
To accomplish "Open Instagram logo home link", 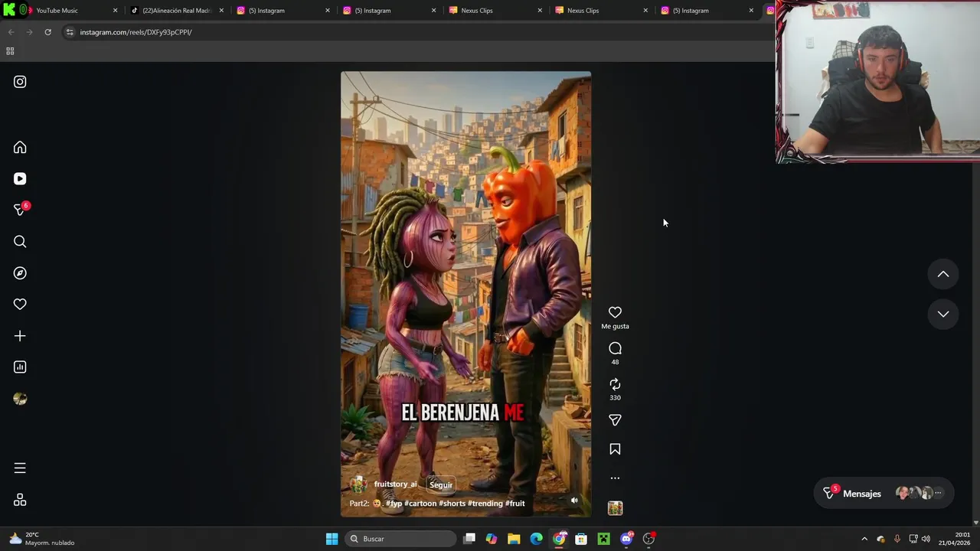I will [20, 82].
